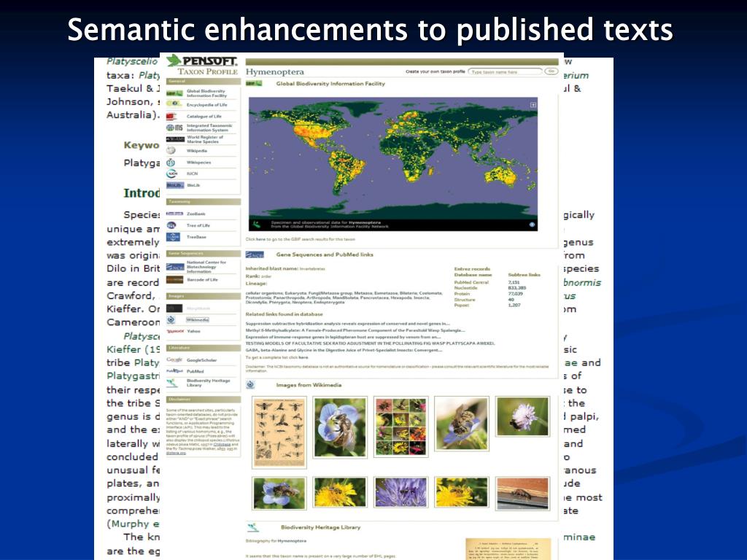
Task: Click the Wikipedia globe icon
Action: (171, 150)
